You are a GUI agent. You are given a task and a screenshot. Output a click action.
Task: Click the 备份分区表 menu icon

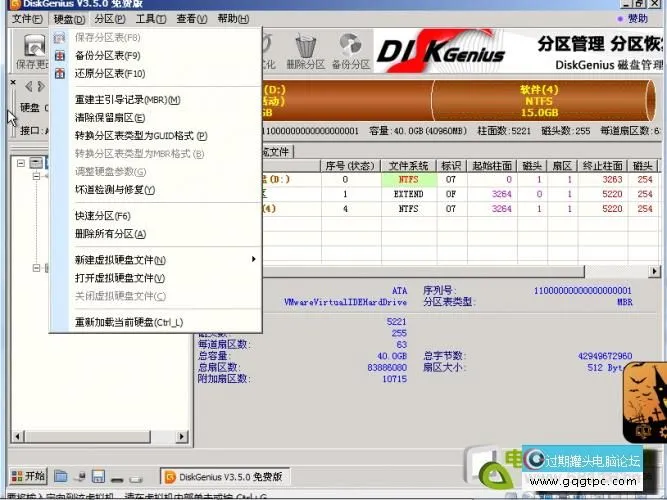(60, 55)
